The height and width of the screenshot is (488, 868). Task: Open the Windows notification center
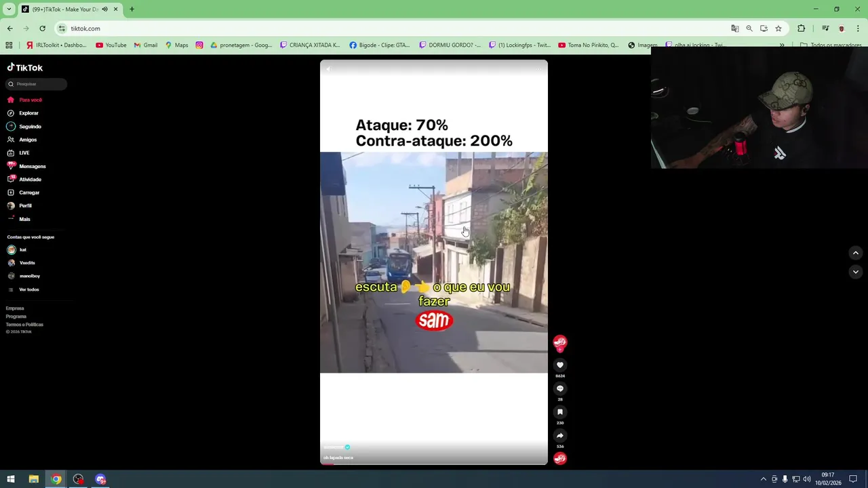point(853,479)
